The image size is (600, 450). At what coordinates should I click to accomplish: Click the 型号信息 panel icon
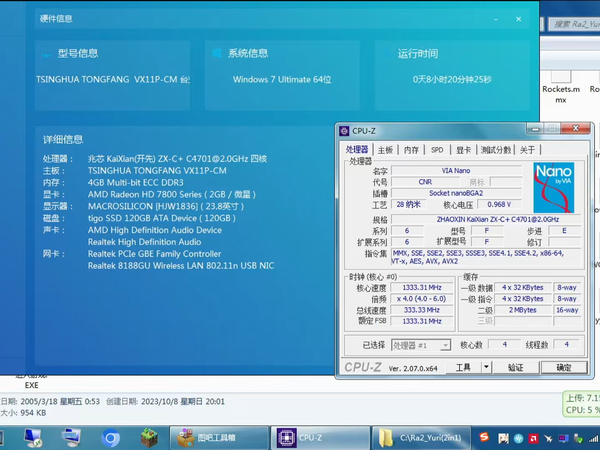pyautogui.click(x=47, y=54)
